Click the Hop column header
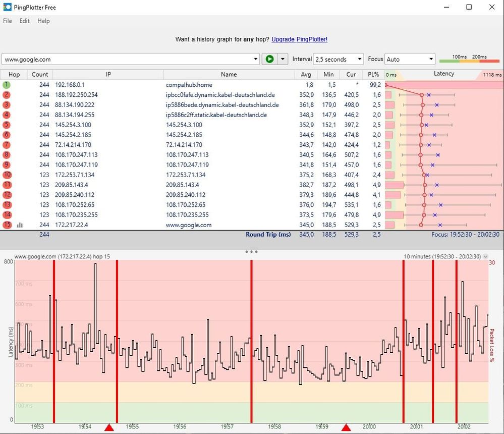The height and width of the screenshot is (434, 504). point(14,74)
